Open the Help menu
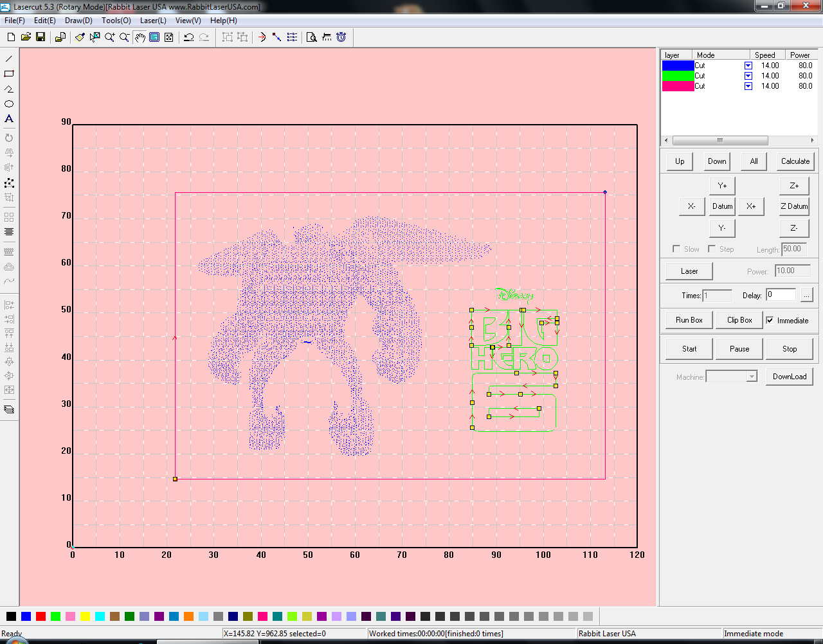 pyautogui.click(x=223, y=21)
